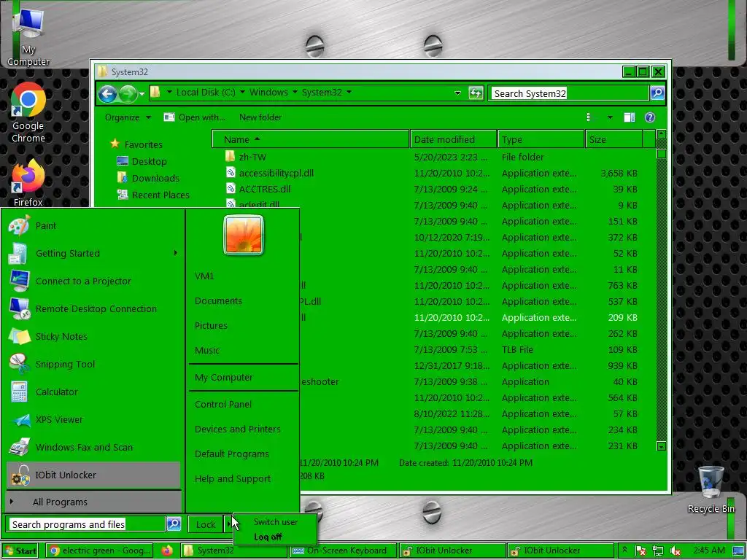
Task: Toggle the preview pane icon
Action: pyautogui.click(x=630, y=117)
